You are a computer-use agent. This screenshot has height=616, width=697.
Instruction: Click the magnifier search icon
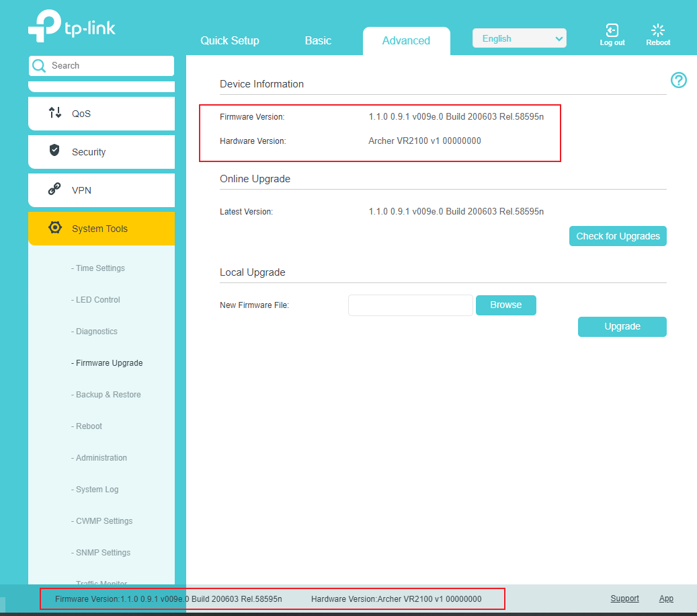click(39, 66)
